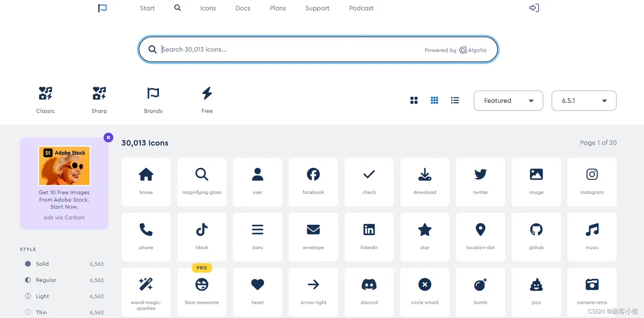Image resolution: width=644 pixels, height=318 pixels.
Task: Go to the Start page
Action: [x=147, y=8]
